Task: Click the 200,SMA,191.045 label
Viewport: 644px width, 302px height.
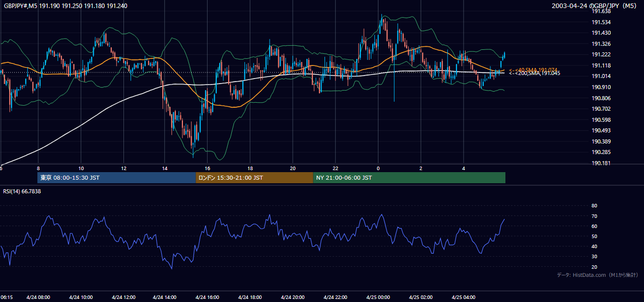Action: [x=535, y=73]
